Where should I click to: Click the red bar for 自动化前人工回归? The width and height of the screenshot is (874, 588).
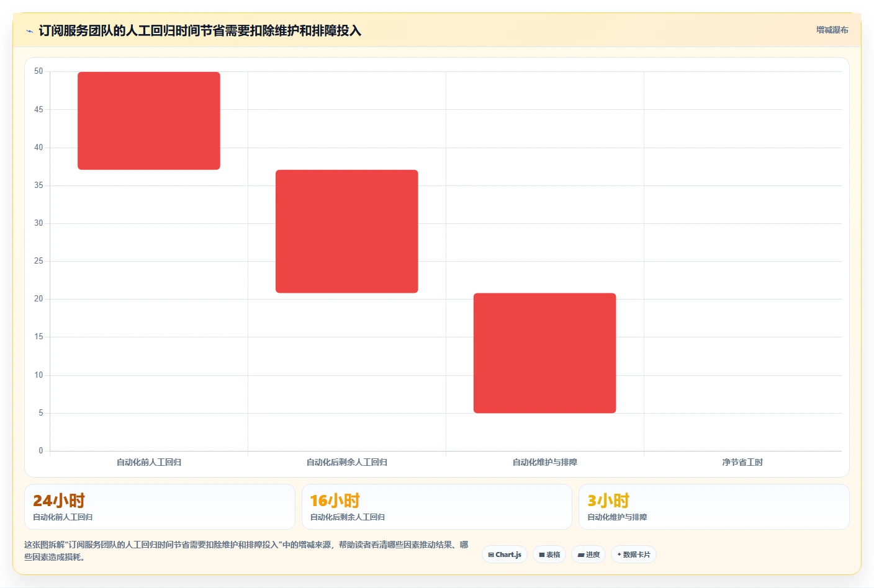[x=149, y=121]
